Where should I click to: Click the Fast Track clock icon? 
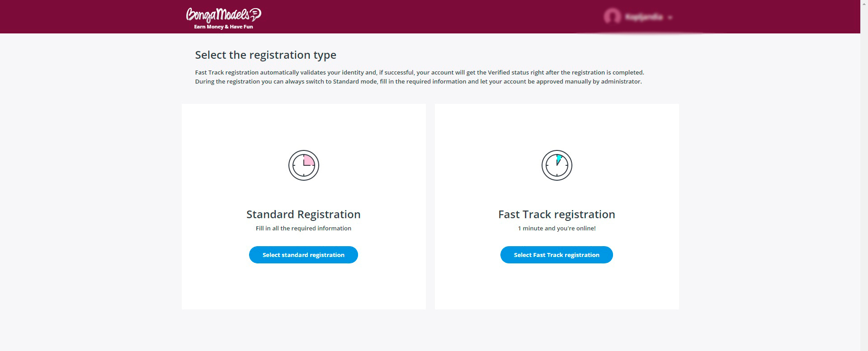pos(557,165)
